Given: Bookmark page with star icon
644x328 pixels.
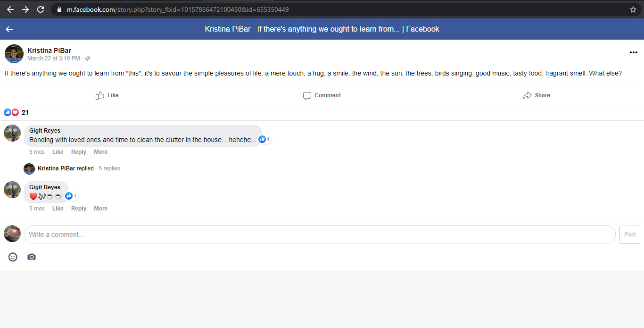Looking at the screenshot, I should [633, 9].
